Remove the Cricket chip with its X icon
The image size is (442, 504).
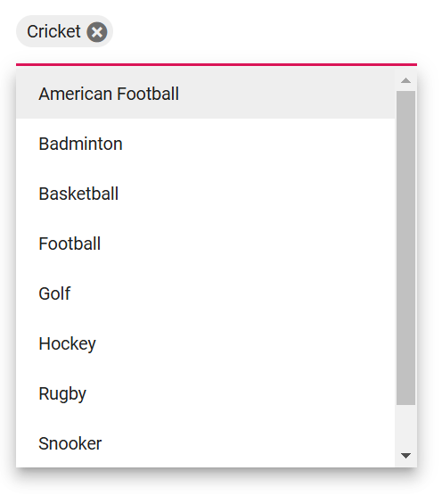pos(97,32)
